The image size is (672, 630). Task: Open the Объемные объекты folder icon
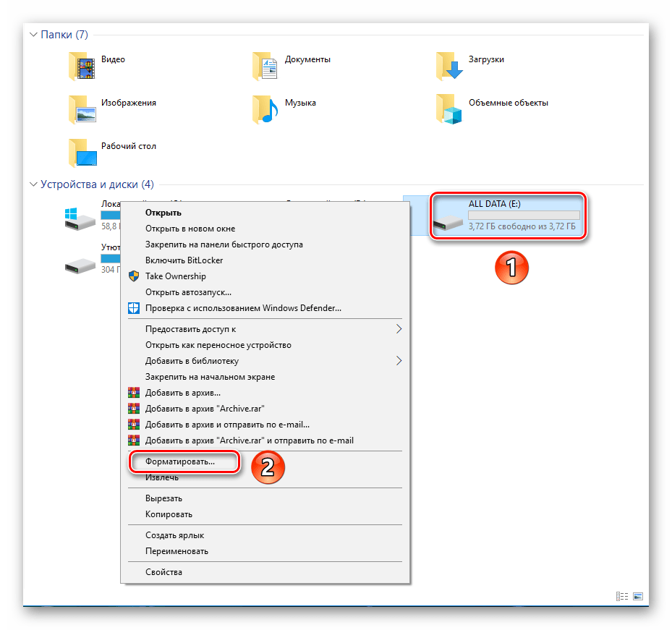pos(449,109)
